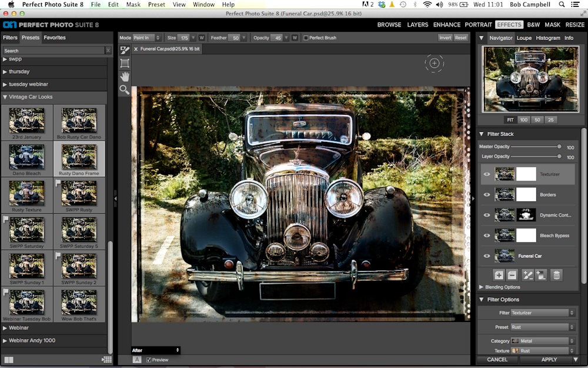Screen dimensions: 588x368
Task: Open the brush Size dropdown arrow
Action: [x=193, y=38]
